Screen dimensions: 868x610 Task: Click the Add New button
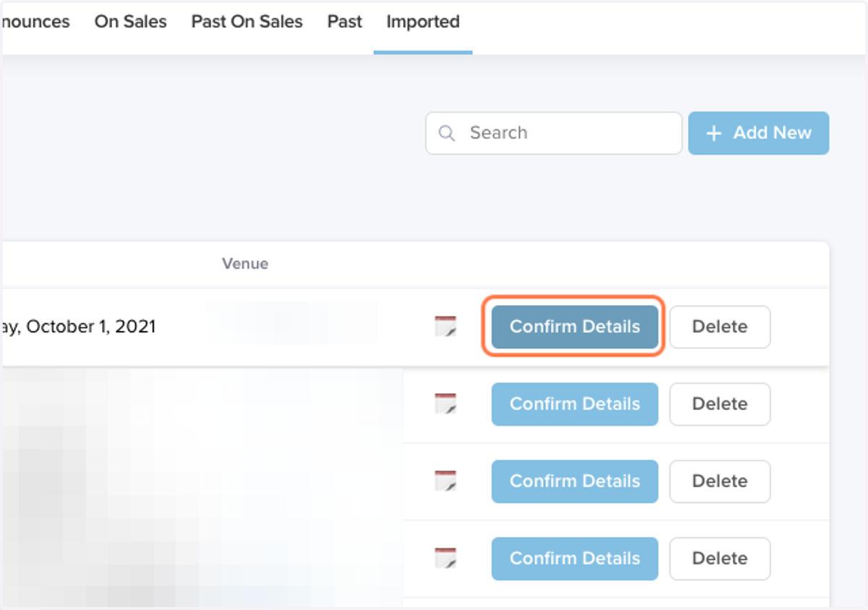click(x=758, y=133)
